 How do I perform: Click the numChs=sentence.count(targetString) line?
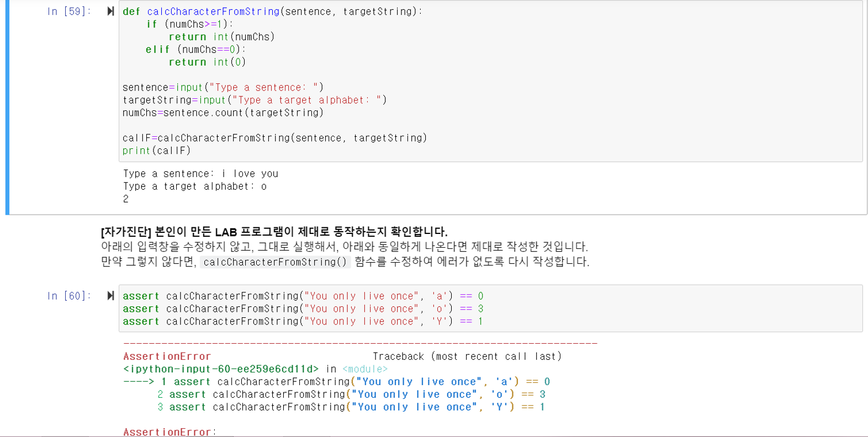point(223,113)
